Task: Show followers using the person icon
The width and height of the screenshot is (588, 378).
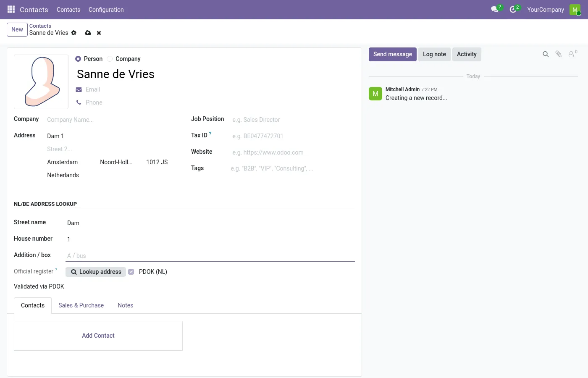Action: coord(571,54)
